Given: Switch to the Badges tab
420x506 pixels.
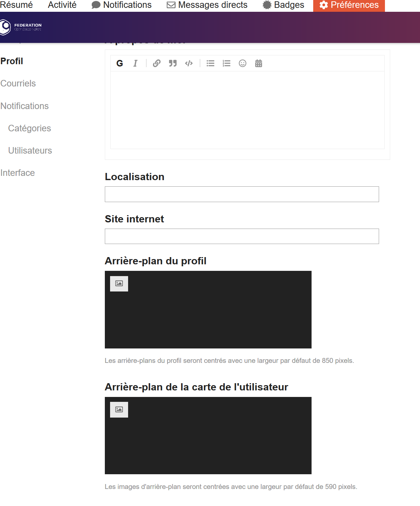Looking at the screenshot, I should 283,5.
